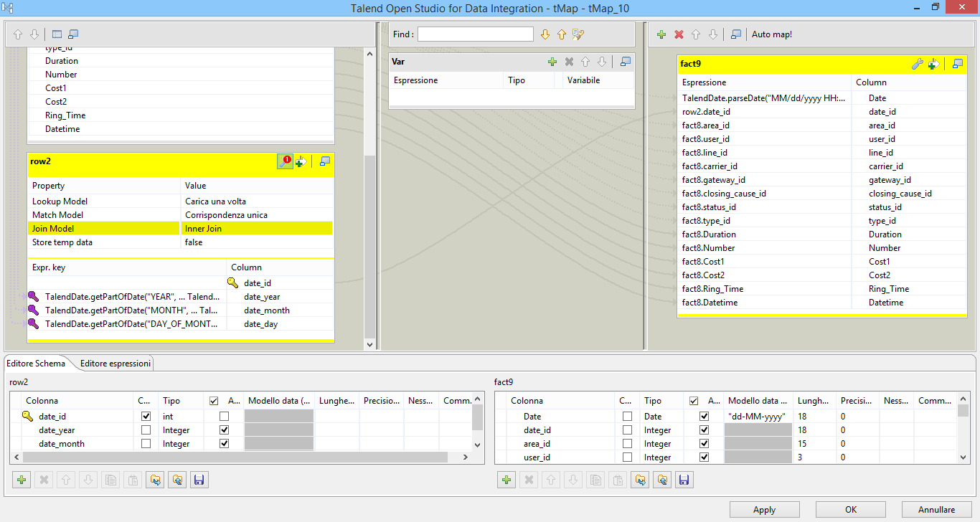
Task: Click the find-previous up arrow icon
Action: click(562, 34)
